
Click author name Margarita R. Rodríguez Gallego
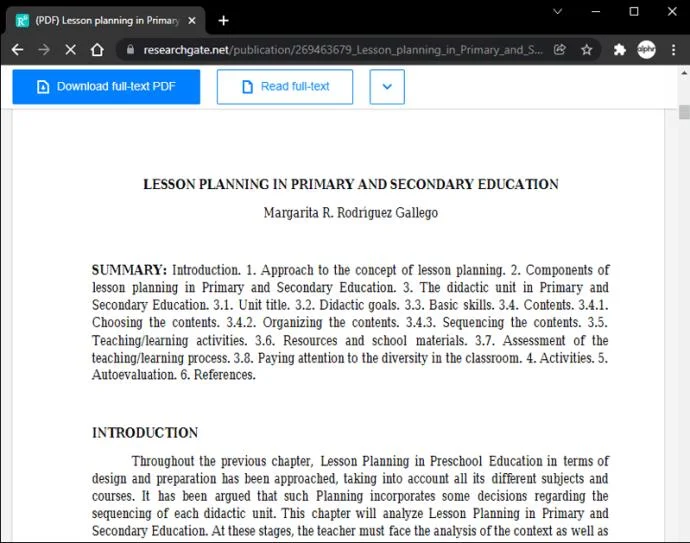[351, 213]
